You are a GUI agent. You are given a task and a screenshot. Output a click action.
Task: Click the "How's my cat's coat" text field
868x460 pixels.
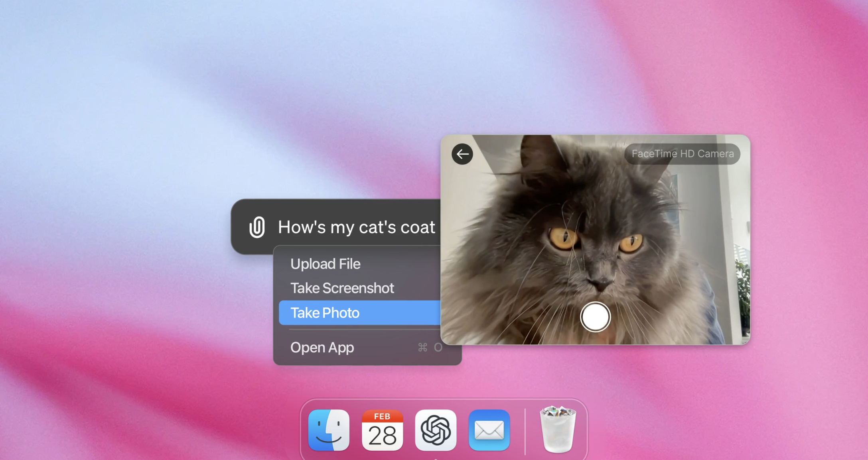point(356,227)
